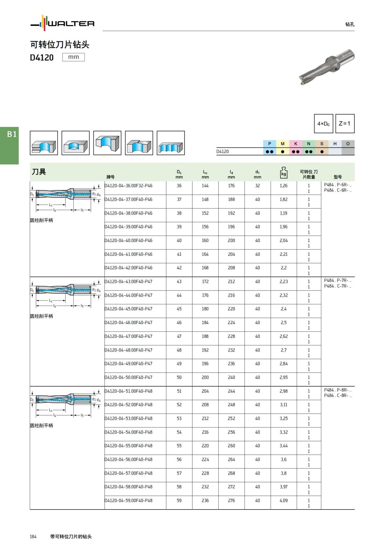Click the 刀具 table heading
Screen dimensions: 392x555
click(39, 172)
